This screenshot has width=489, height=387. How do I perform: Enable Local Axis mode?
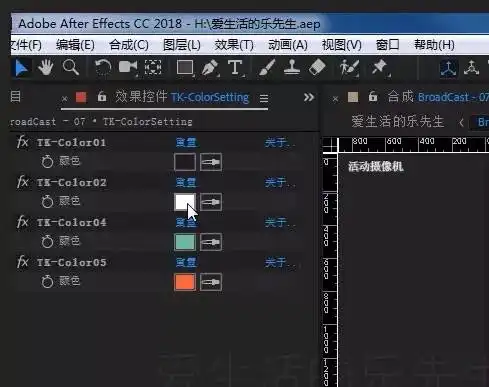tap(448, 68)
